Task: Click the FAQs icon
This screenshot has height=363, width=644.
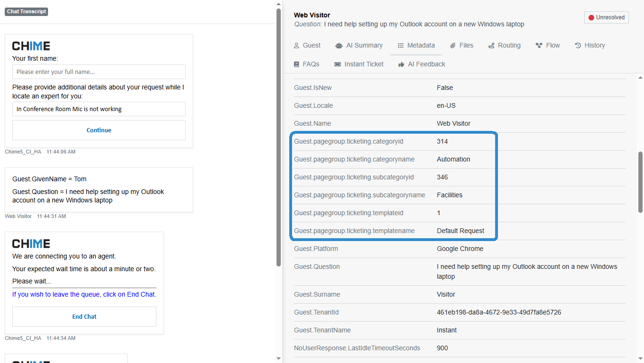Action: click(x=296, y=64)
